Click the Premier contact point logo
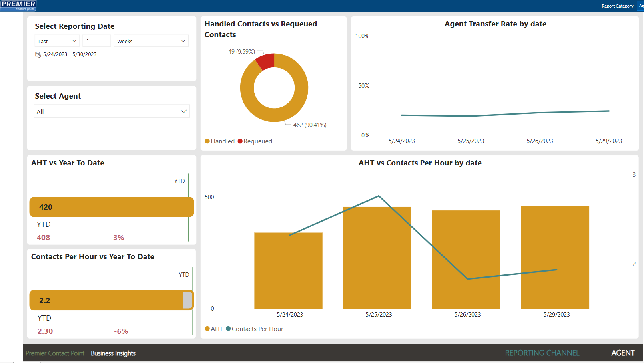 point(18,6)
